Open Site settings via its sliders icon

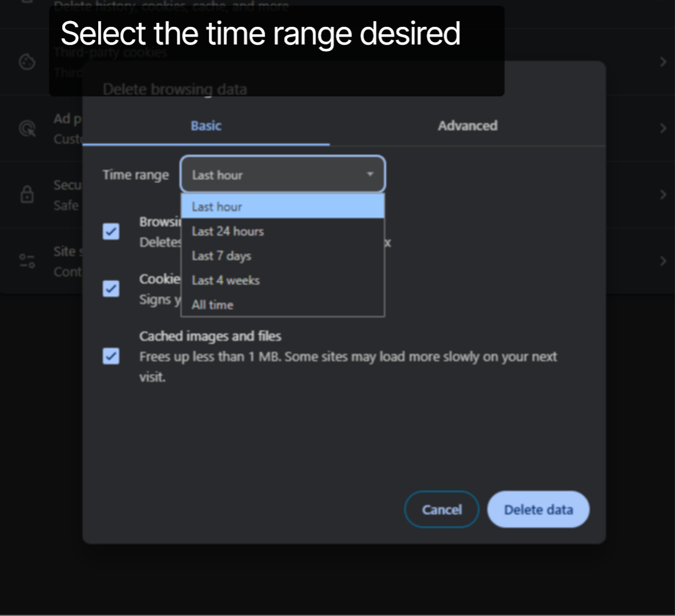point(27,261)
